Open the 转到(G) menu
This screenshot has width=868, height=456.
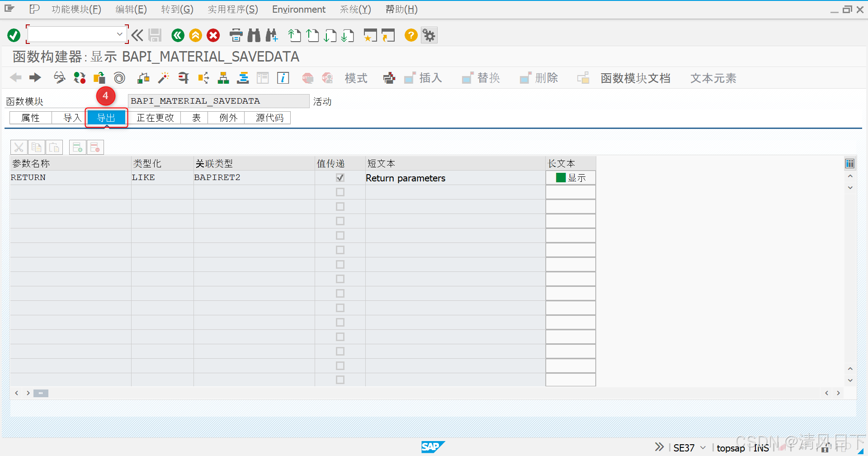pyautogui.click(x=177, y=9)
